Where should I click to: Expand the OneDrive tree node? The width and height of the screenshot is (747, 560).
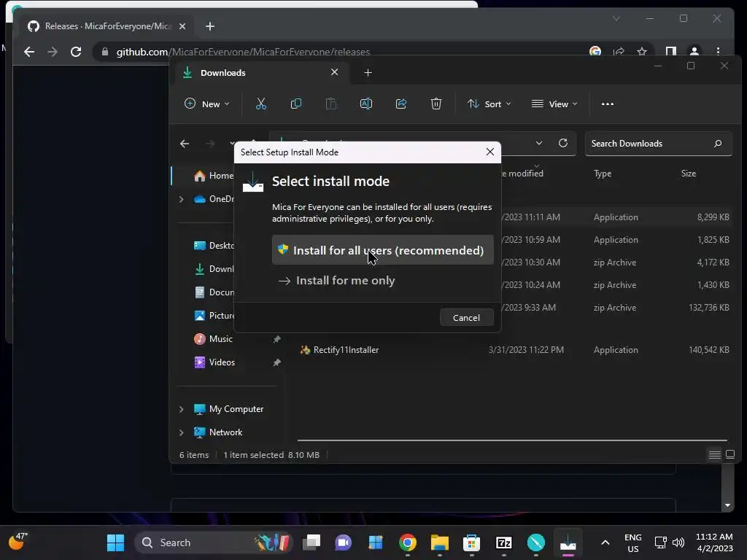pos(182,199)
